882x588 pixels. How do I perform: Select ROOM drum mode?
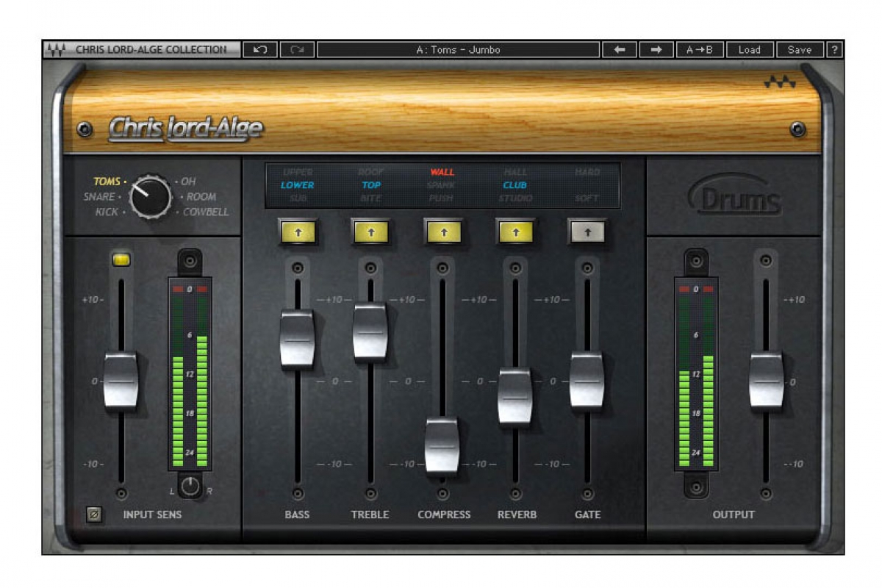tap(201, 196)
